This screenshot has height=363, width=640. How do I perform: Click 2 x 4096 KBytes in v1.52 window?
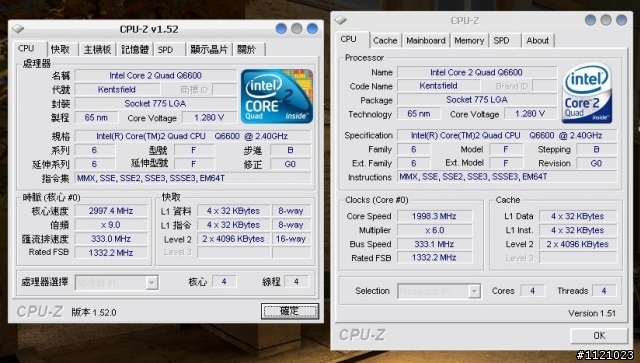pyautogui.click(x=233, y=238)
